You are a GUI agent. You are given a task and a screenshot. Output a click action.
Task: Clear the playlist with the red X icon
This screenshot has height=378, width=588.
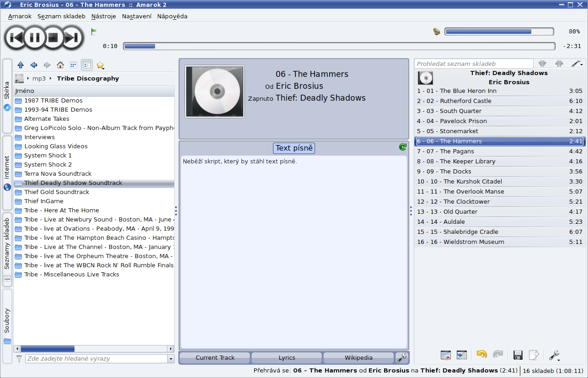446,355
